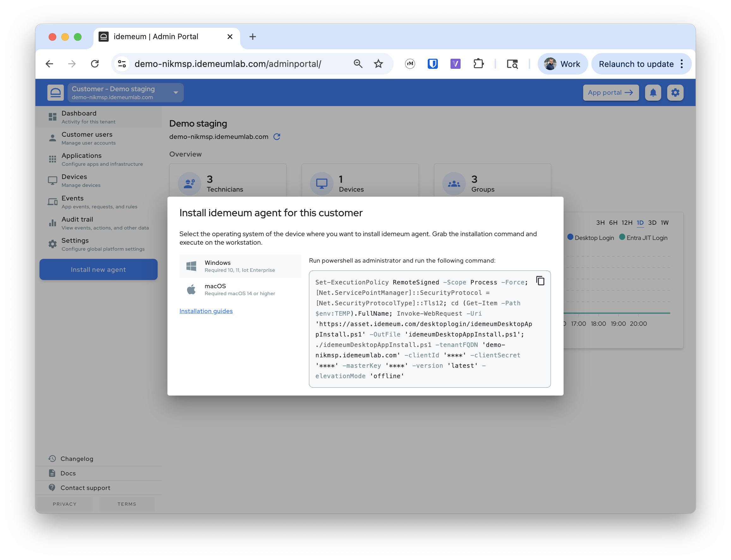
Task: Select the macOS operating system option
Action: (x=240, y=289)
